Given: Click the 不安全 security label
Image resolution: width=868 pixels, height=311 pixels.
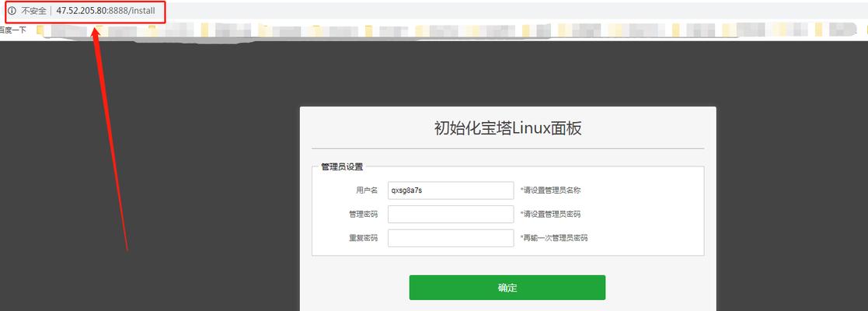Looking at the screenshot, I should (33, 11).
